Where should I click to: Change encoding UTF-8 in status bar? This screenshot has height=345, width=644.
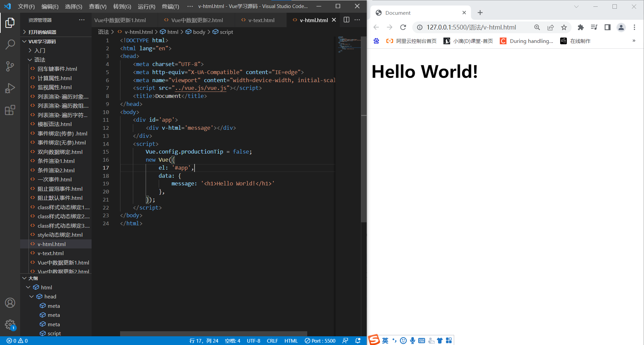pyautogui.click(x=254, y=341)
